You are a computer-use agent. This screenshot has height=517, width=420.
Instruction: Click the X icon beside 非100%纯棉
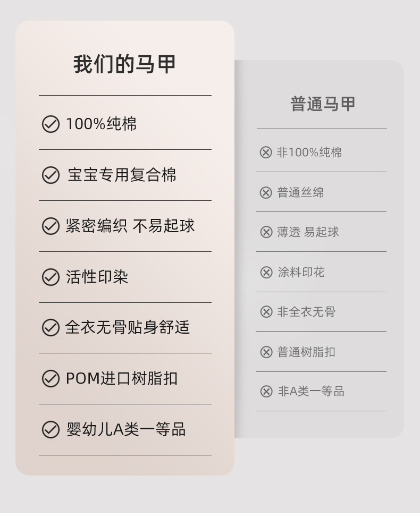[x=266, y=152]
